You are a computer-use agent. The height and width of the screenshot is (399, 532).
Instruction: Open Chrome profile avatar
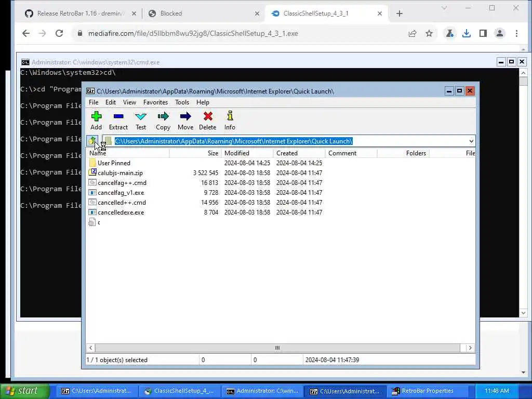(x=500, y=33)
